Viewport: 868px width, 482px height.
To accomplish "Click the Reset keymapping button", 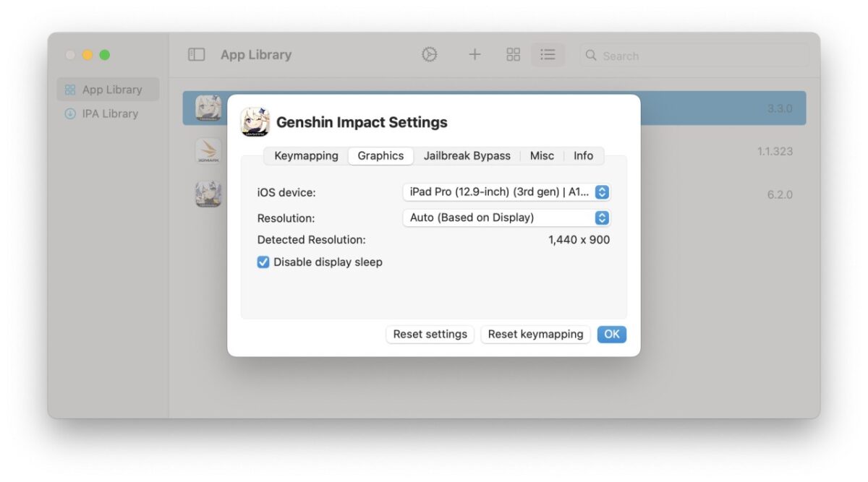I will 535,335.
